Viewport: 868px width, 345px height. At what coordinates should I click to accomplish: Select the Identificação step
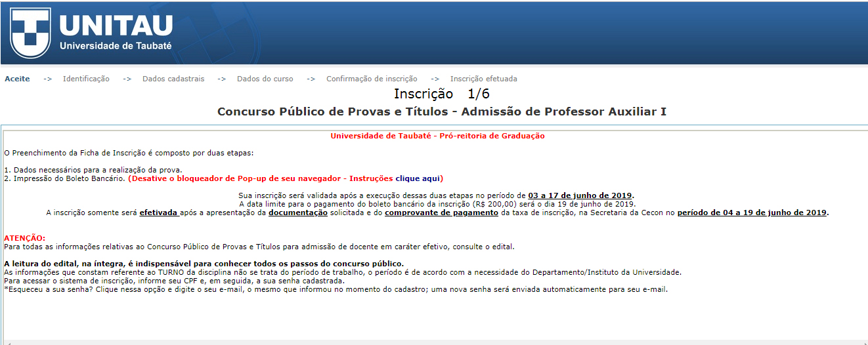click(86, 79)
